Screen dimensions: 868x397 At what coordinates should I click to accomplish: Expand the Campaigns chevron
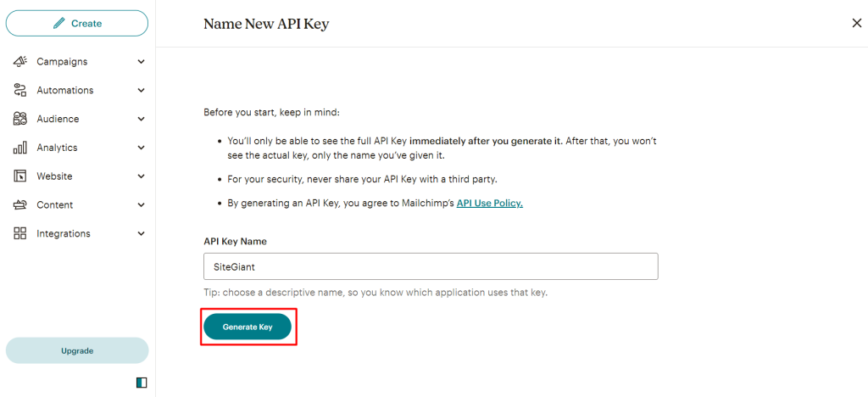tap(142, 62)
